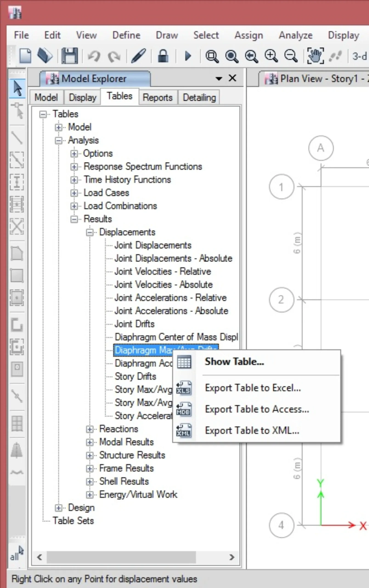This screenshot has width=369, height=588.
Task: Click the Save model floppy disk icon
Action: coord(70,56)
